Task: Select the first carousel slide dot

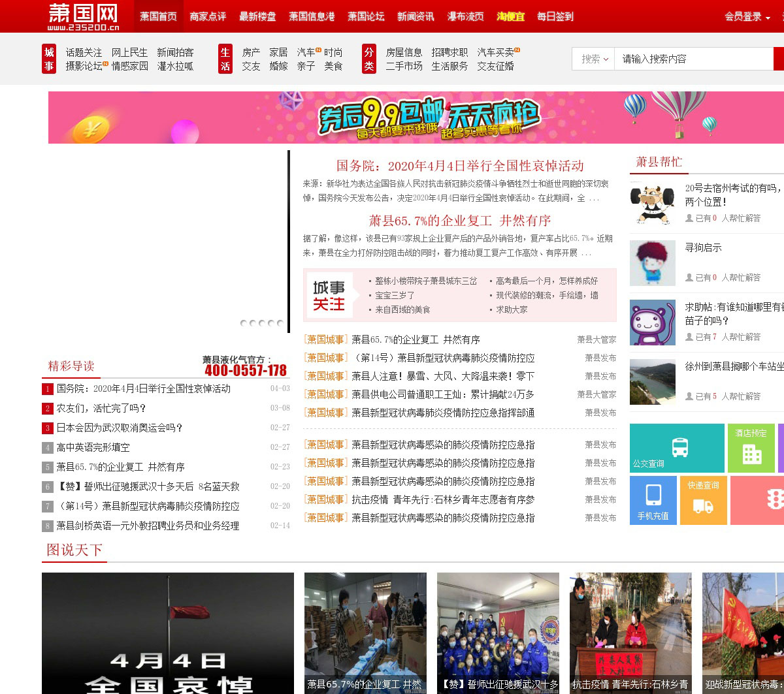Action: [x=244, y=323]
